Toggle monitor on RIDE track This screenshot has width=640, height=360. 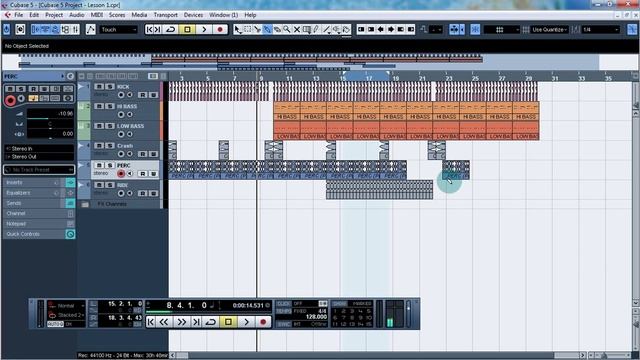pyautogui.click(x=130, y=193)
